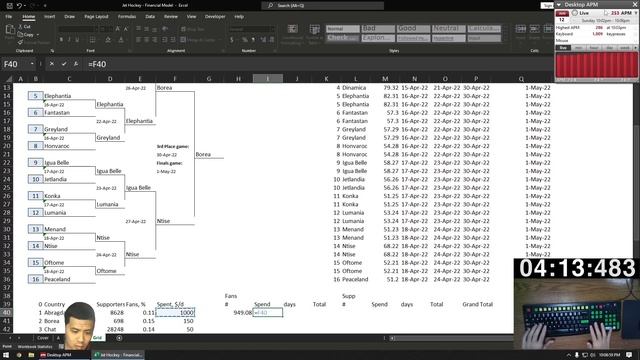Select the live tab in Desktop APM
This screenshot has width=640, height=360.
[563, 48]
